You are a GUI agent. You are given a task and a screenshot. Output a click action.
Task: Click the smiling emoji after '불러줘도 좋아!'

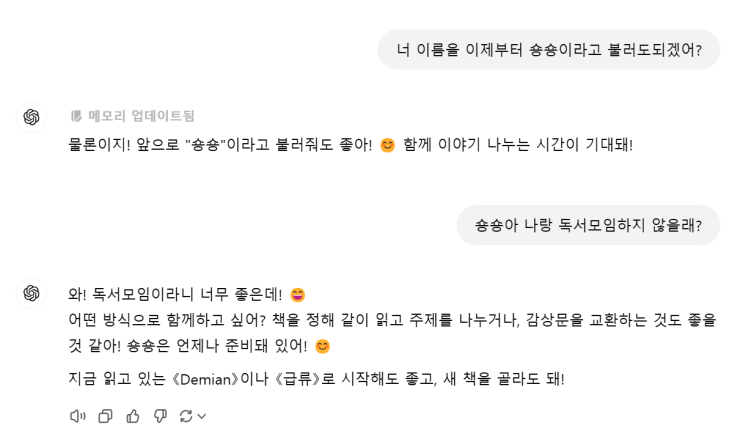[x=388, y=146]
